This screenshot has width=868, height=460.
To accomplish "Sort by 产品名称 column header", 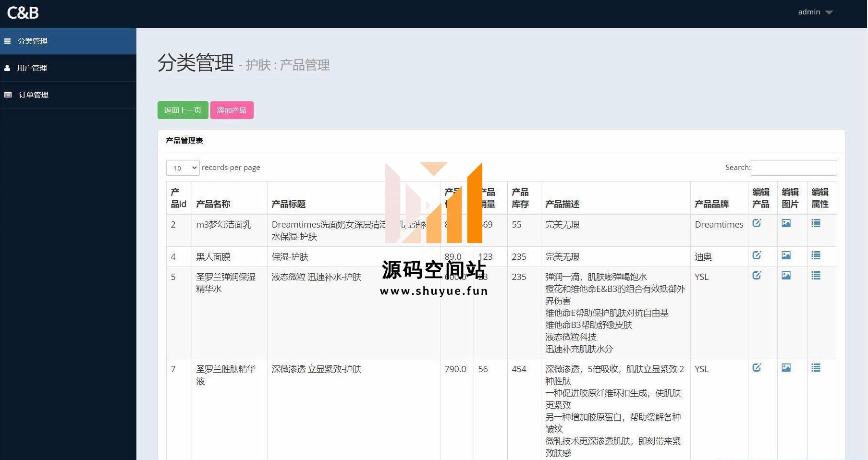I will click(229, 198).
